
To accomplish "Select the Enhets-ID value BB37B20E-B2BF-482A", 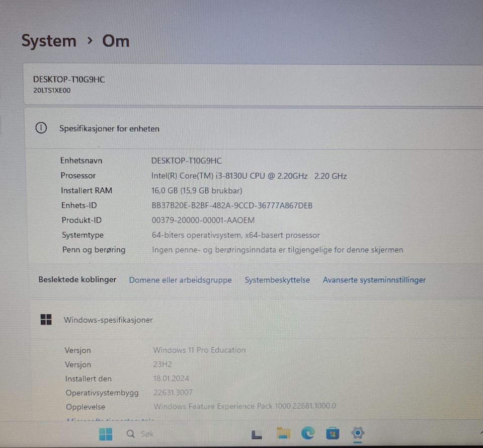I will click(x=192, y=205).
